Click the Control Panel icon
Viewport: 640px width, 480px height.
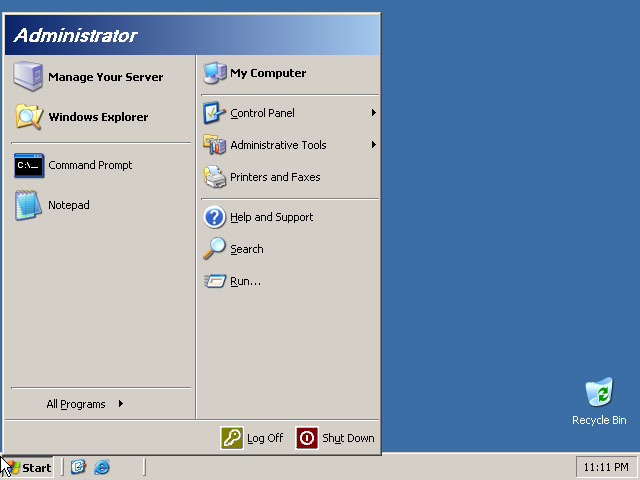[x=214, y=113]
